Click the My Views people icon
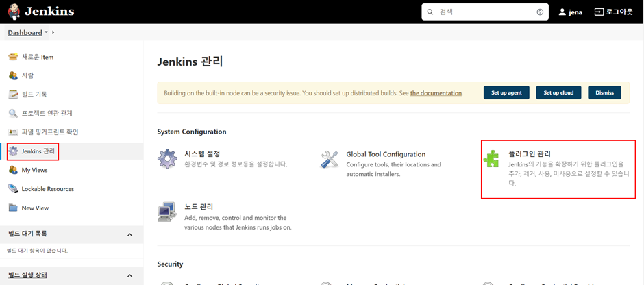Viewport: 644px width, 285px height. pos(14,170)
